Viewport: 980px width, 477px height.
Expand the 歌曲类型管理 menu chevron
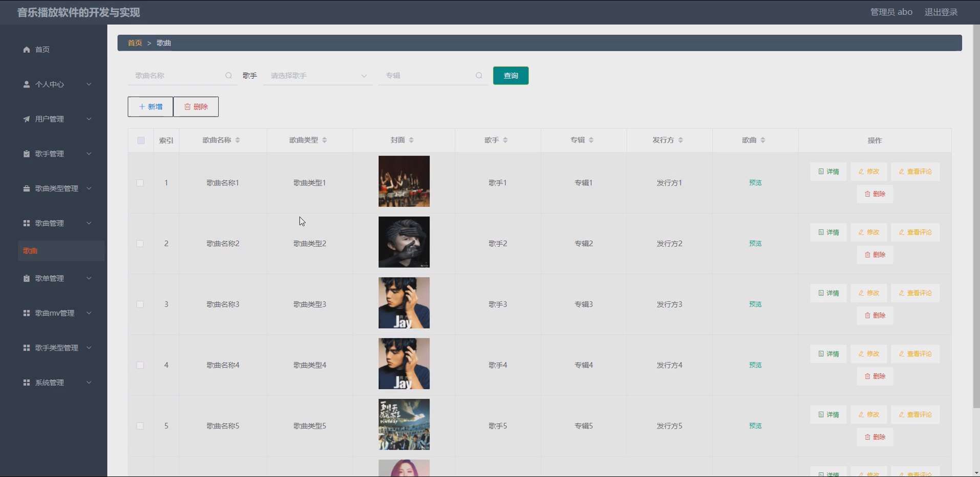[89, 189]
